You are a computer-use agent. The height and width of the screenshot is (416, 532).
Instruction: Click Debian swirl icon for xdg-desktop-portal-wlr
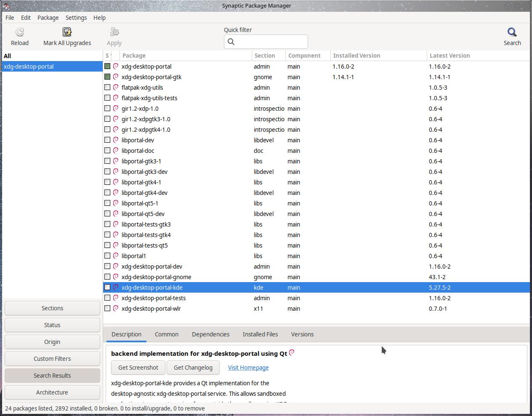coord(116,309)
